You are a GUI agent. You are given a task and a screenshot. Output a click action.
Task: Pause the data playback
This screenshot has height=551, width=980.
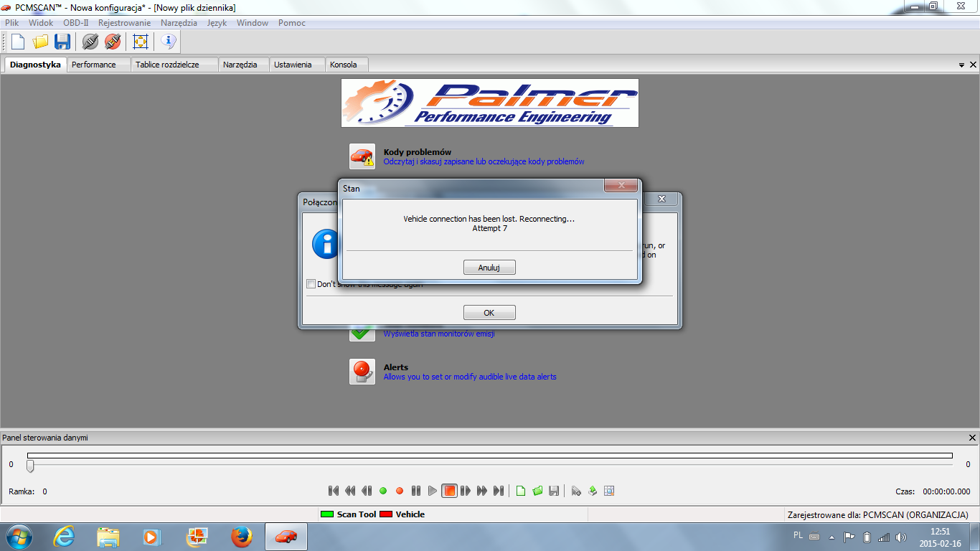point(416,491)
